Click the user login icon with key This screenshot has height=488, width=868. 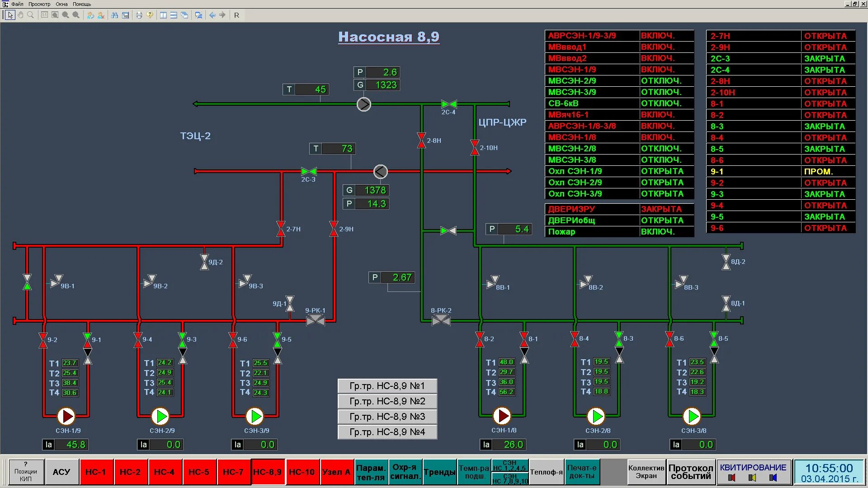[x=90, y=15]
